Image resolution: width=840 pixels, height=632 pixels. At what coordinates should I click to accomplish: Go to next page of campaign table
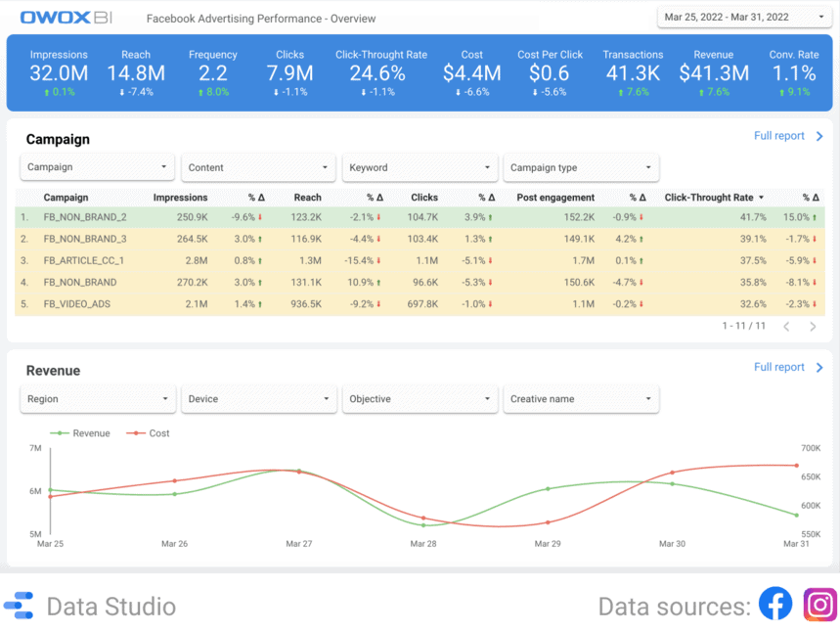pyautogui.click(x=813, y=326)
